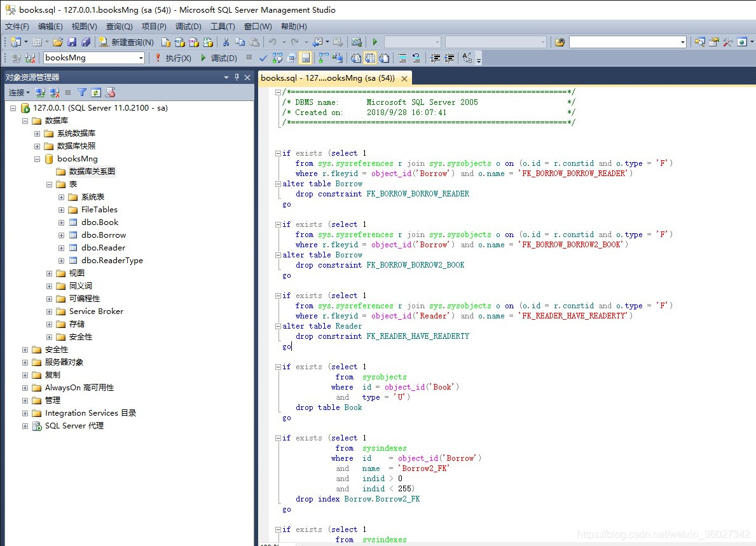This screenshot has width=756, height=546.
Task: Select Integration Services 目录 node
Action: click(90, 413)
